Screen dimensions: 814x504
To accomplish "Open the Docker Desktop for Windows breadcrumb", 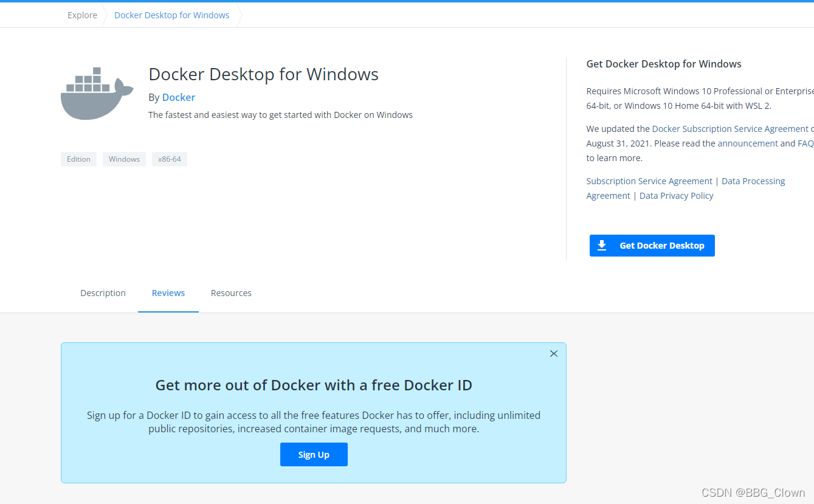I will 172,15.
